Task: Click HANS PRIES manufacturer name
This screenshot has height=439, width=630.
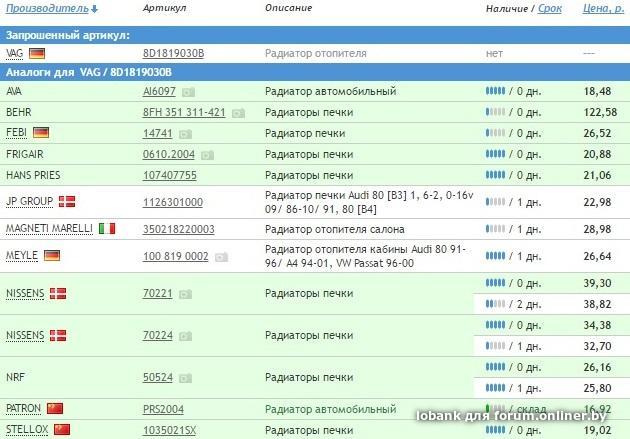Action: pyautogui.click(x=33, y=176)
